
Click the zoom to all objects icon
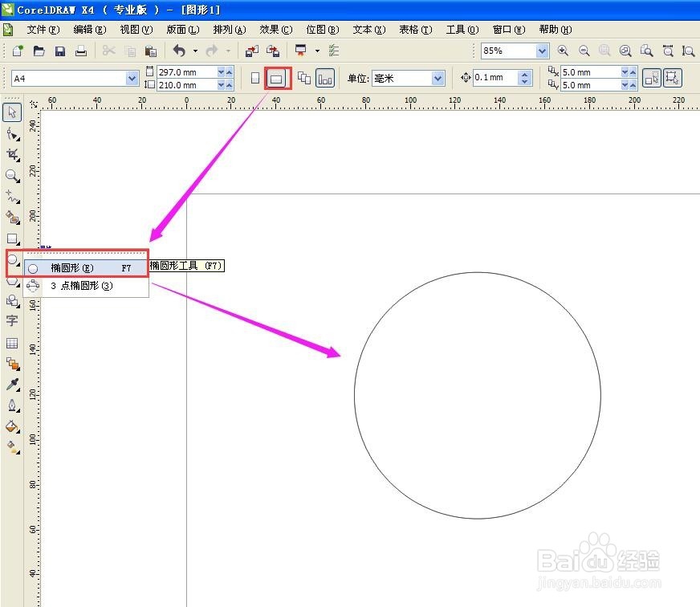pos(625,51)
